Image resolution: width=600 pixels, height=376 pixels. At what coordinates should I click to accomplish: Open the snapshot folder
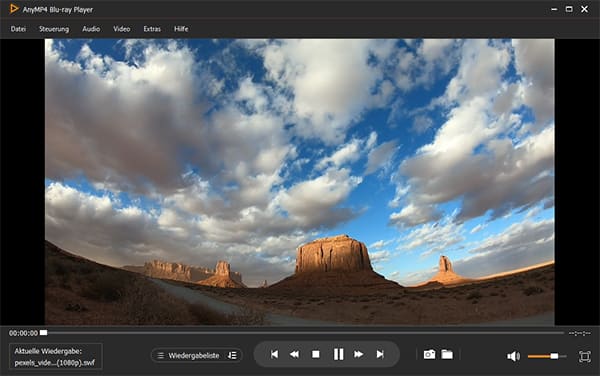click(x=447, y=355)
